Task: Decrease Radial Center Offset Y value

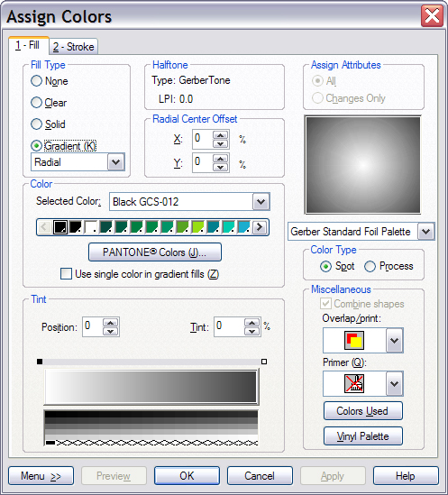Action: coord(220,168)
